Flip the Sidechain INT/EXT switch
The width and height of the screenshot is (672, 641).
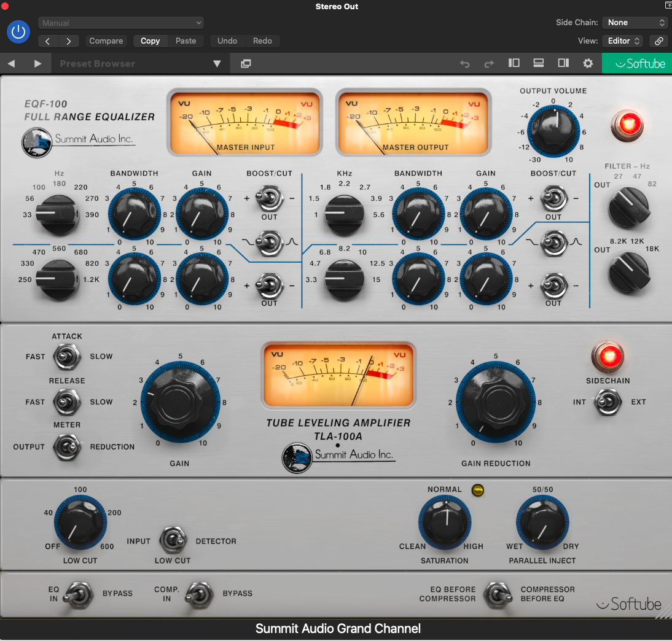click(x=608, y=402)
